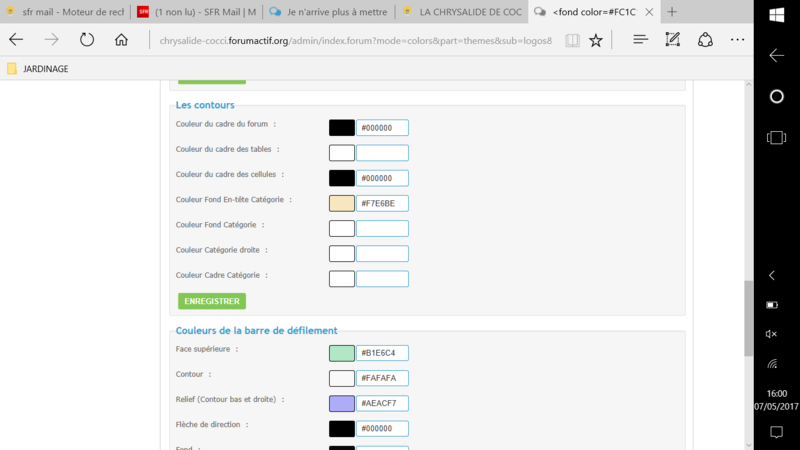Pick swatch for Couleur Fond Catégorie

342,228
